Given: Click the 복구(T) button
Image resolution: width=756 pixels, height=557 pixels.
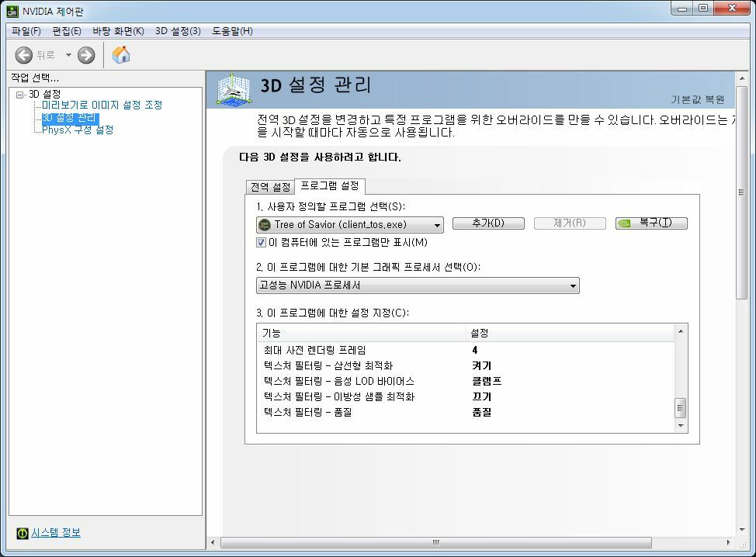Looking at the screenshot, I should (651, 223).
